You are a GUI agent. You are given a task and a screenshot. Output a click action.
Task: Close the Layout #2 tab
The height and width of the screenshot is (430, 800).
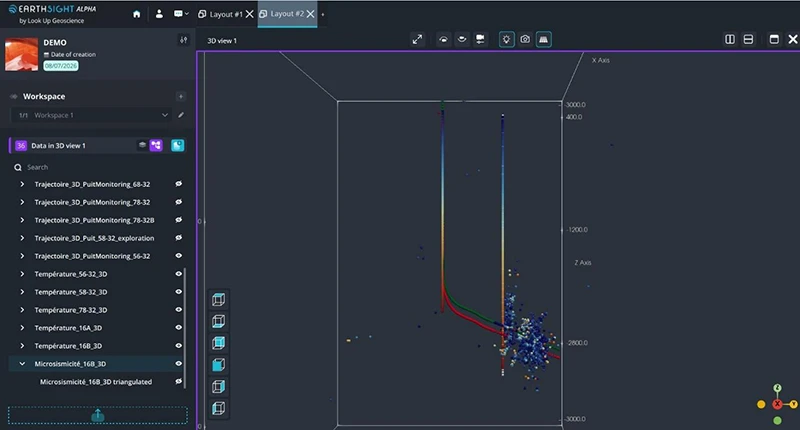310,14
